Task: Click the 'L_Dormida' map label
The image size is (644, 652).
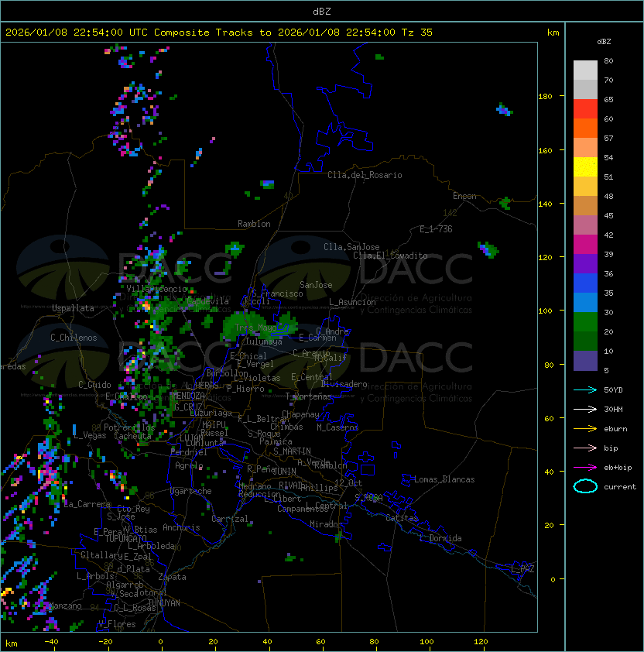Action: [x=440, y=538]
